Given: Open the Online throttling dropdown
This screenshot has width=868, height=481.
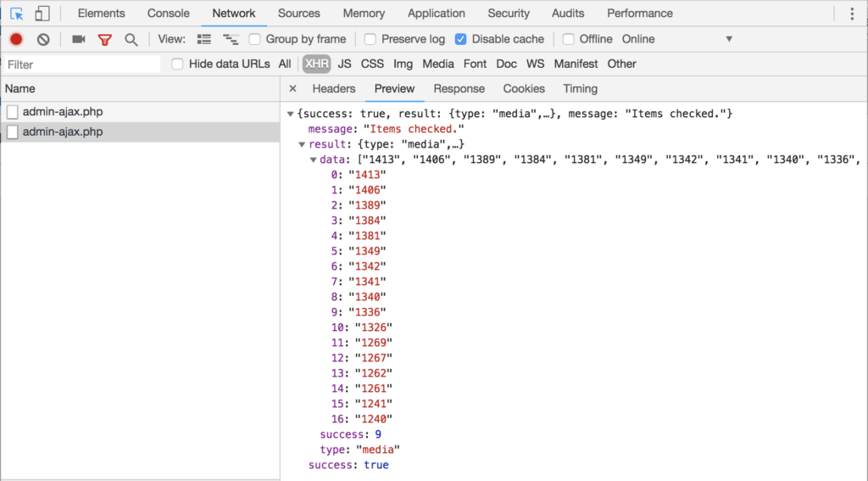Looking at the screenshot, I should click(x=676, y=39).
